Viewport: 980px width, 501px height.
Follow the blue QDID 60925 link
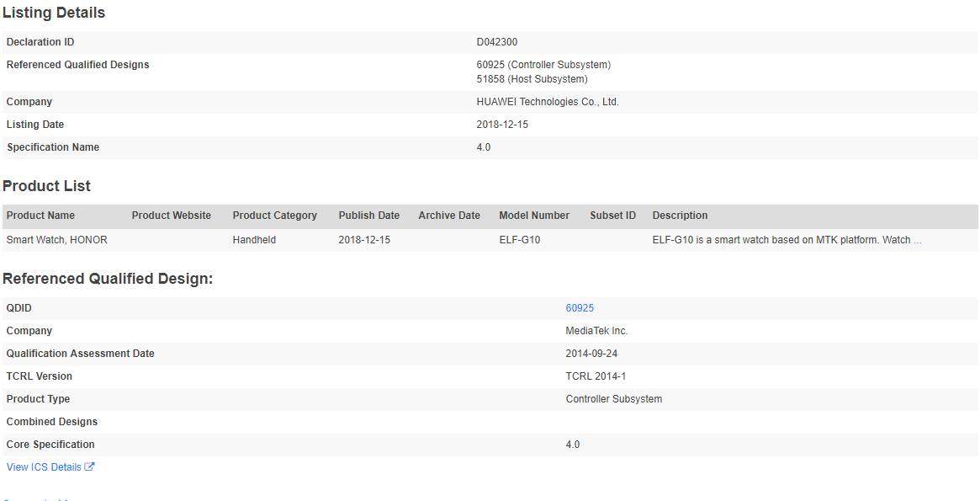tap(580, 307)
